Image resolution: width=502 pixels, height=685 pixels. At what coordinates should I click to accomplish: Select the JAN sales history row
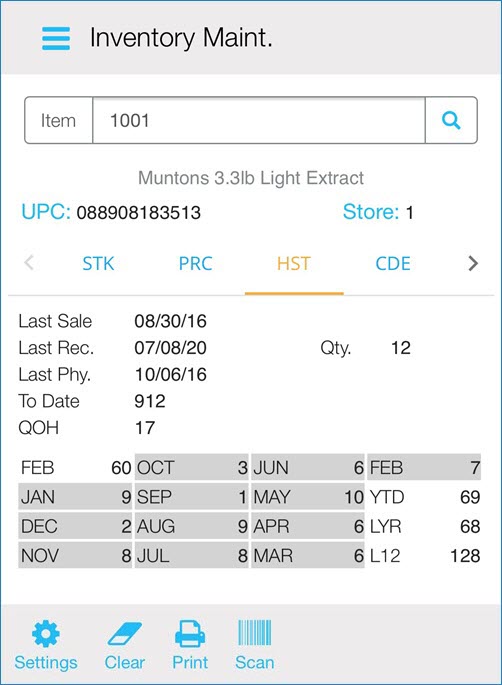pyautogui.click(x=75, y=497)
